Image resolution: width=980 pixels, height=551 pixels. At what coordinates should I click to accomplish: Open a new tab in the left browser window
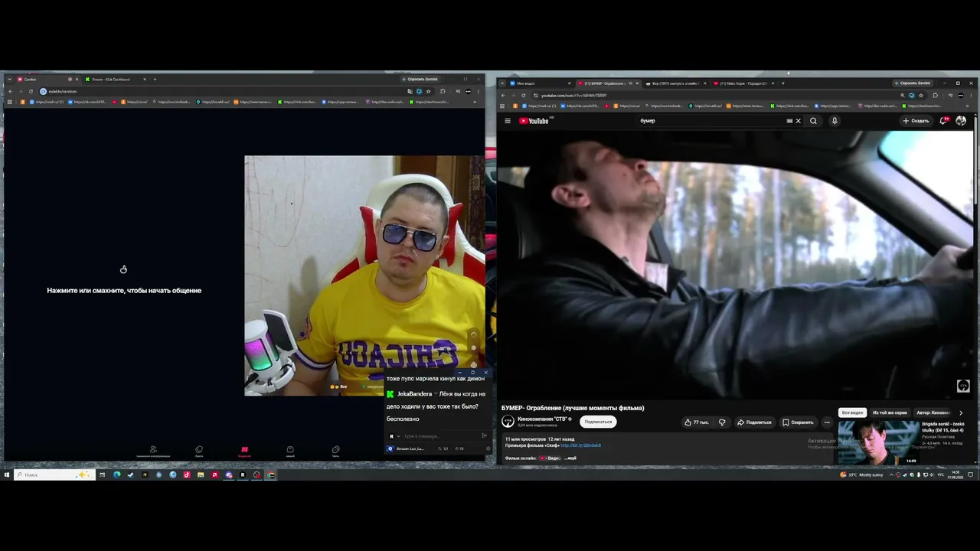(x=155, y=79)
